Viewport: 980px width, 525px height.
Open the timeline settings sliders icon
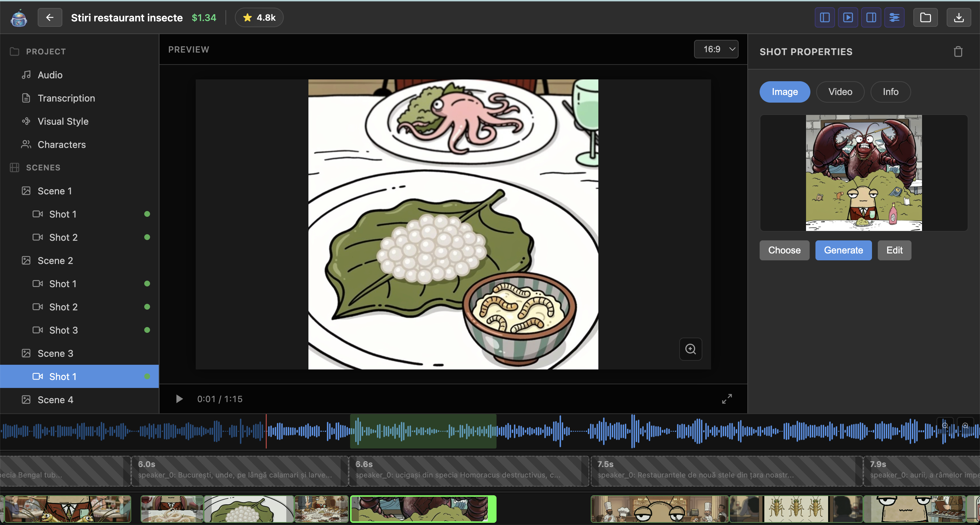pos(894,17)
